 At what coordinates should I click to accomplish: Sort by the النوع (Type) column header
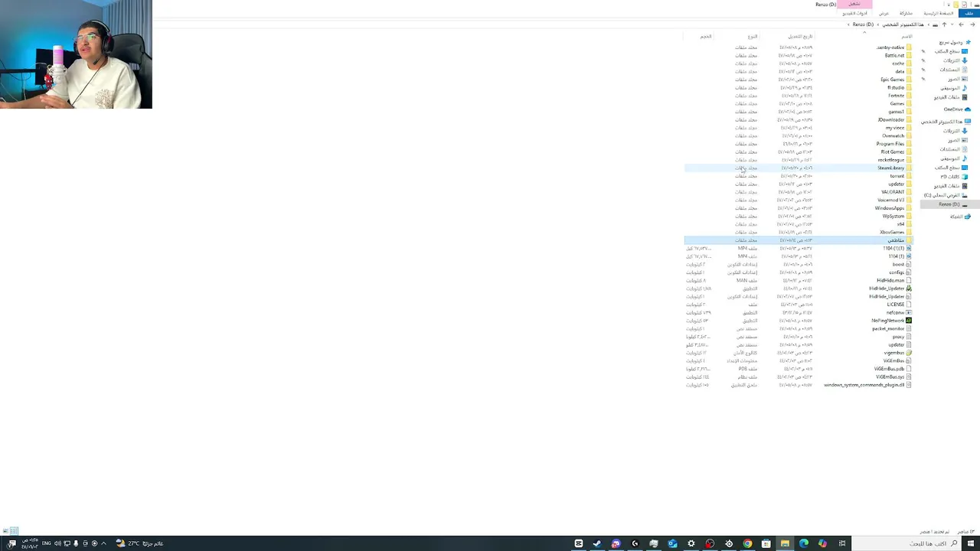coord(753,37)
